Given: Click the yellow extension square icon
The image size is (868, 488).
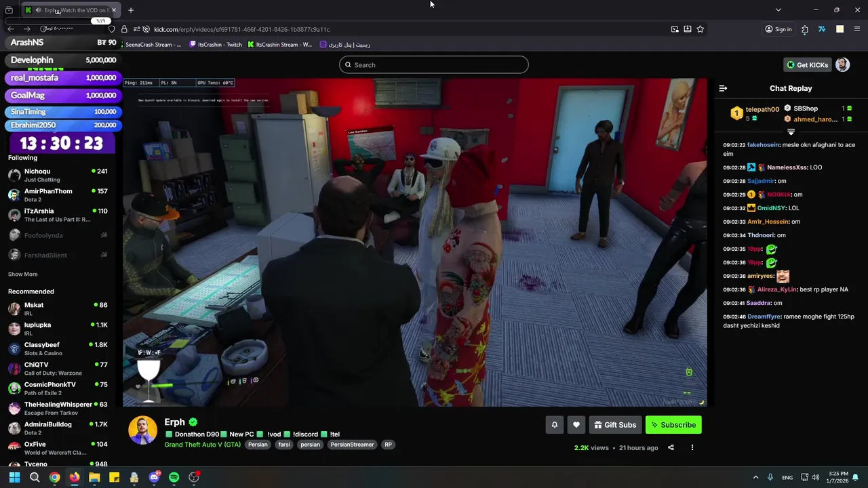Looking at the screenshot, I should (840, 29).
